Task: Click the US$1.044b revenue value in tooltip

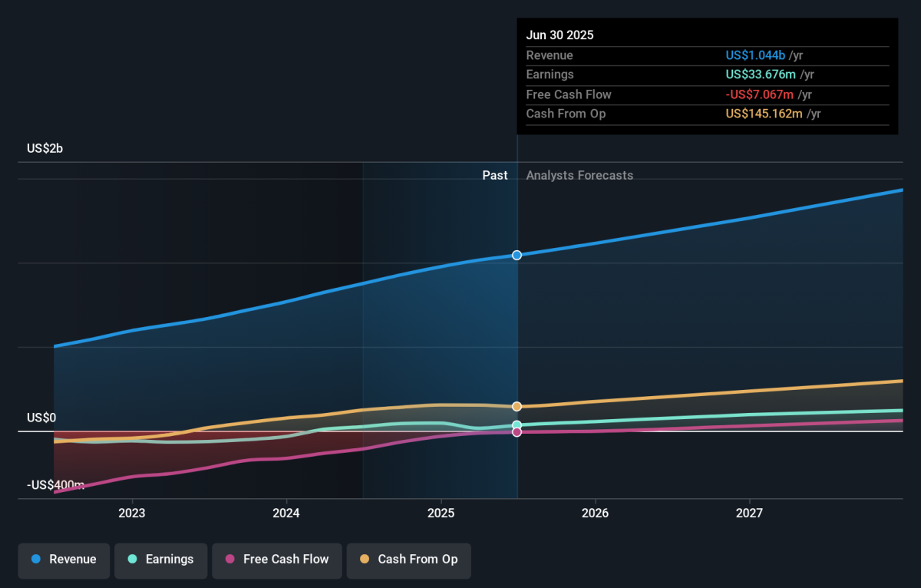Action: coord(755,55)
